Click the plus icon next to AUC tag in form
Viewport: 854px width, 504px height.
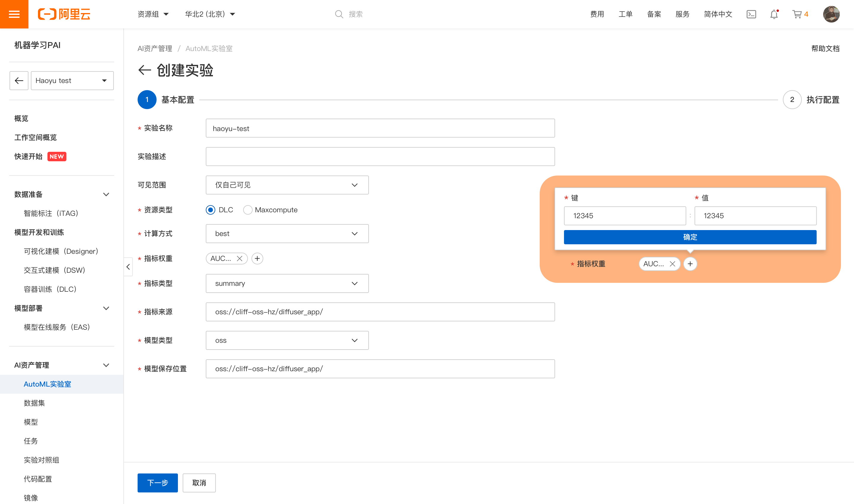click(257, 259)
